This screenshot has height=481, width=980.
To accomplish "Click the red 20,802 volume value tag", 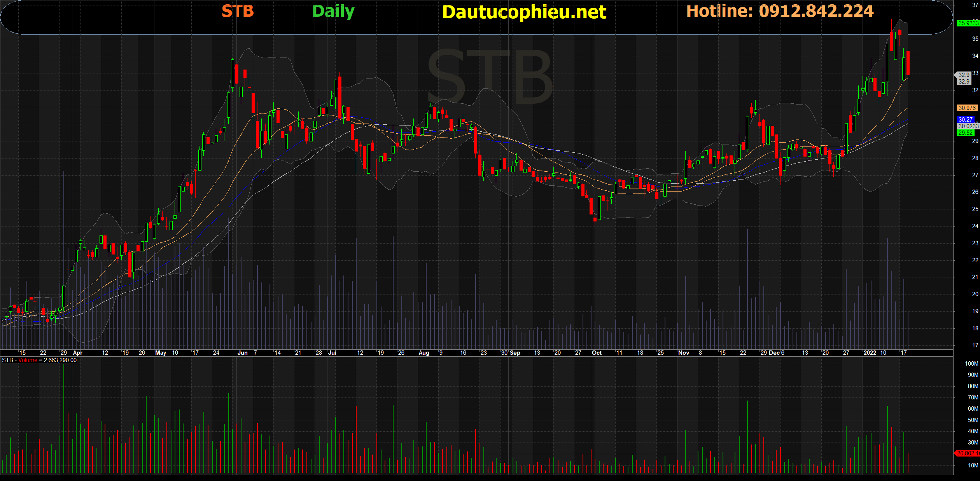I will (967, 453).
